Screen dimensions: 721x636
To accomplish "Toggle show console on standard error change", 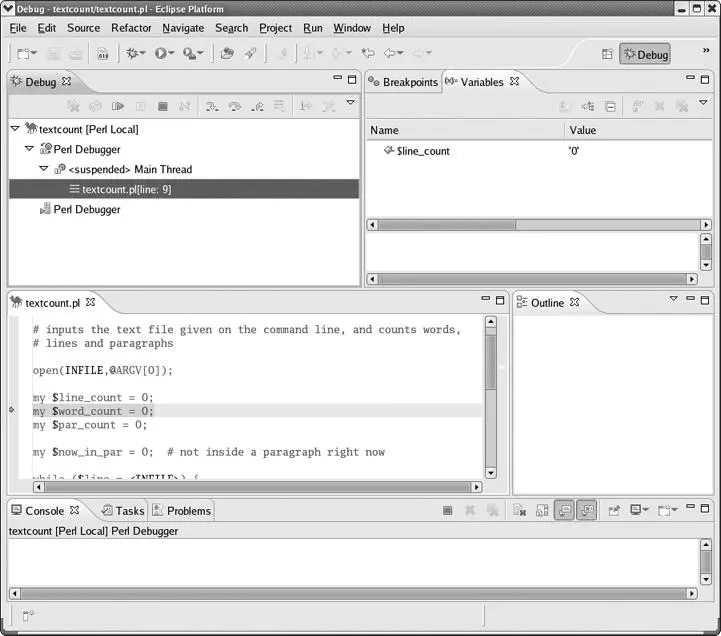I will [x=586, y=511].
